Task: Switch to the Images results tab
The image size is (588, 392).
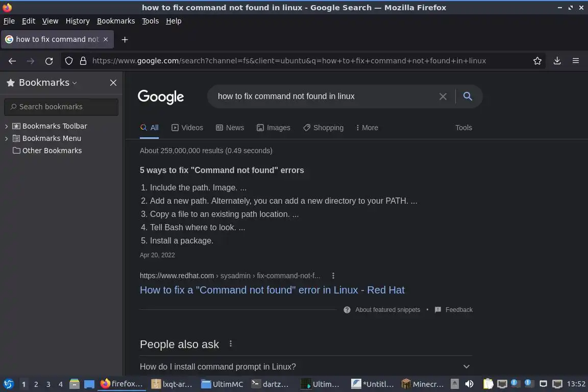Action: (274, 128)
